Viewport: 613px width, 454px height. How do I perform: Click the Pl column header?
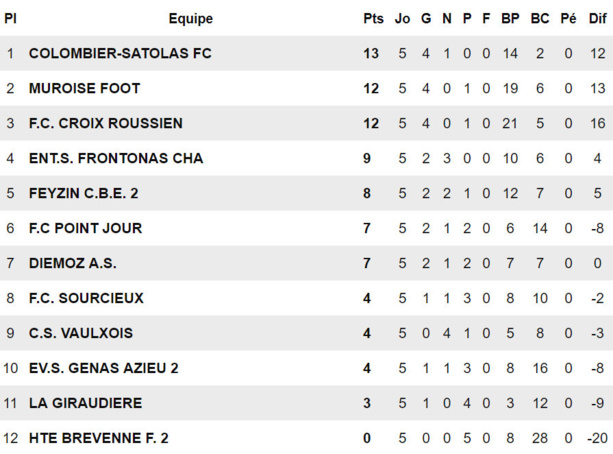[10, 18]
